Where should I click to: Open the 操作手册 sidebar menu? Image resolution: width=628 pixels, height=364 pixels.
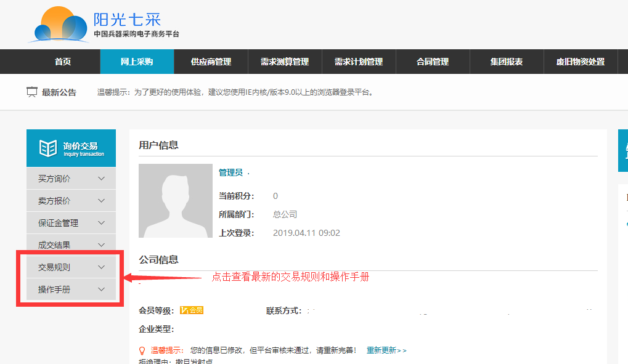[x=71, y=289]
